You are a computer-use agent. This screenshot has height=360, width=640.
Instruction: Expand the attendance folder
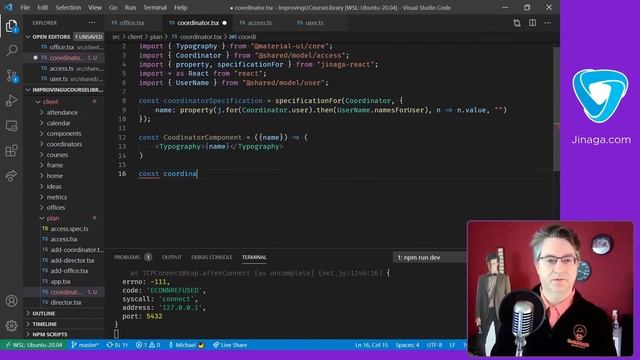tap(62, 112)
